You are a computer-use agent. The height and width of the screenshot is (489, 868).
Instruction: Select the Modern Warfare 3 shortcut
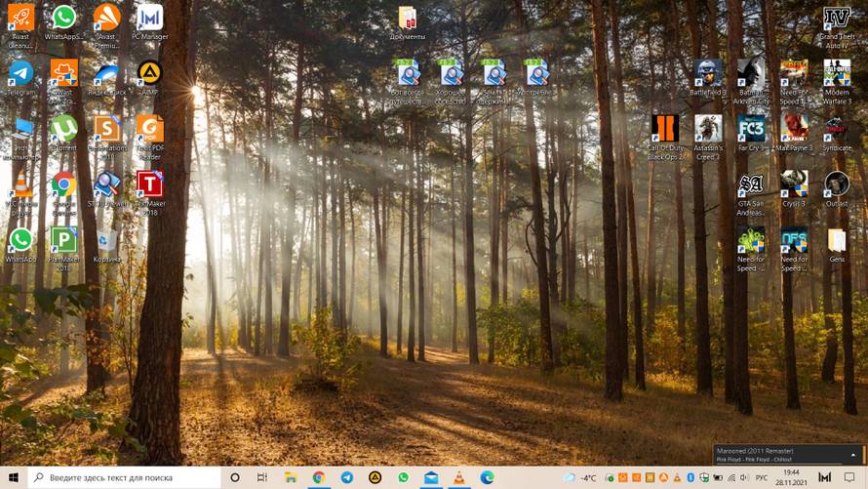tap(837, 82)
